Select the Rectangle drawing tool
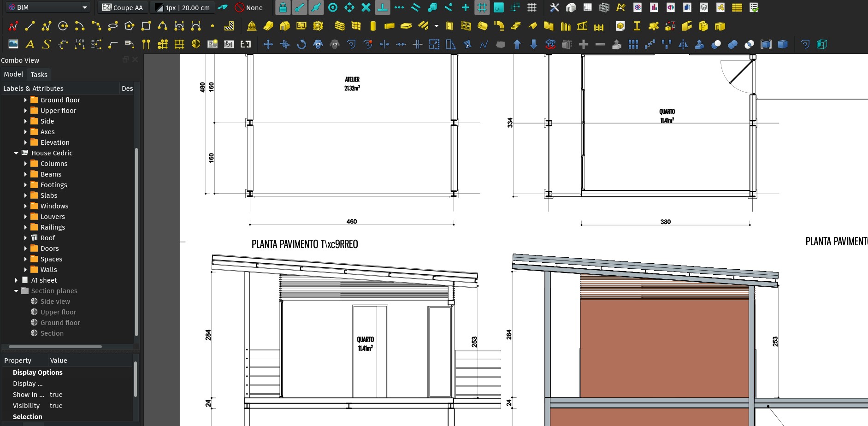Image resolution: width=868 pixels, height=426 pixels. [145, 26]
